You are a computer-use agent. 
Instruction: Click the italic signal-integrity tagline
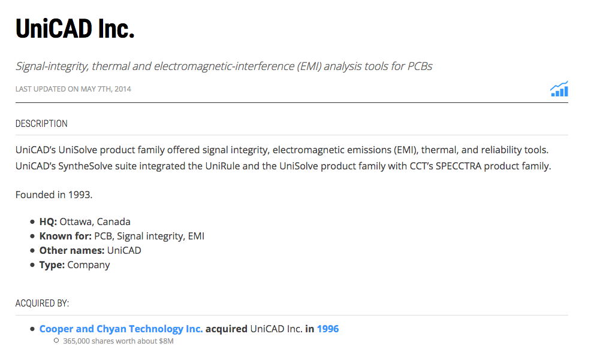pyautogui.click(x=224, y=66)
